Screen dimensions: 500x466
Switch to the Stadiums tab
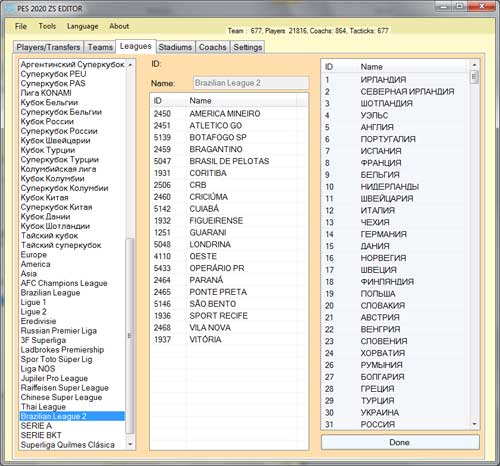(175, 47)
